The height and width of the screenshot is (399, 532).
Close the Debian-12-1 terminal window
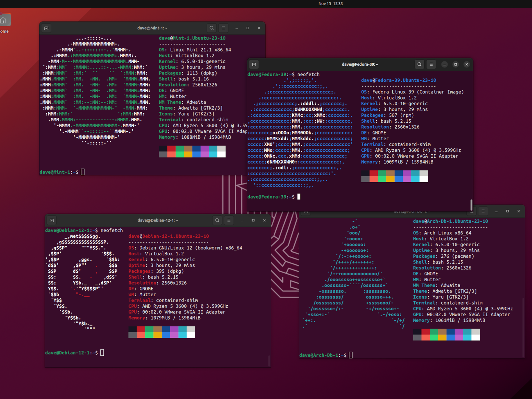click(264, 220)
